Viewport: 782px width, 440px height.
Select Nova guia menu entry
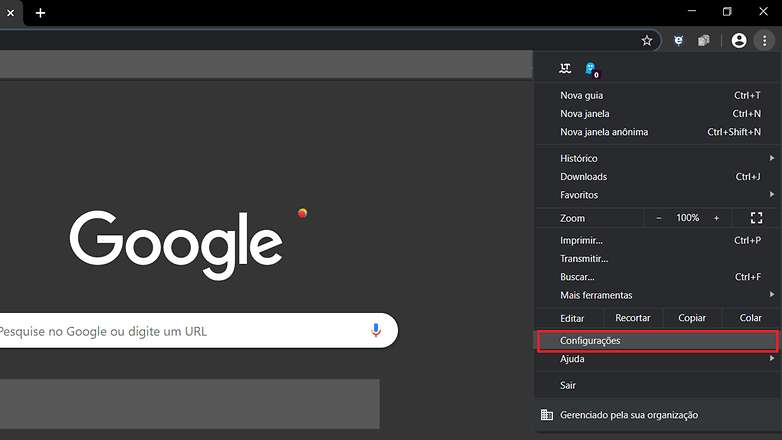657,95
